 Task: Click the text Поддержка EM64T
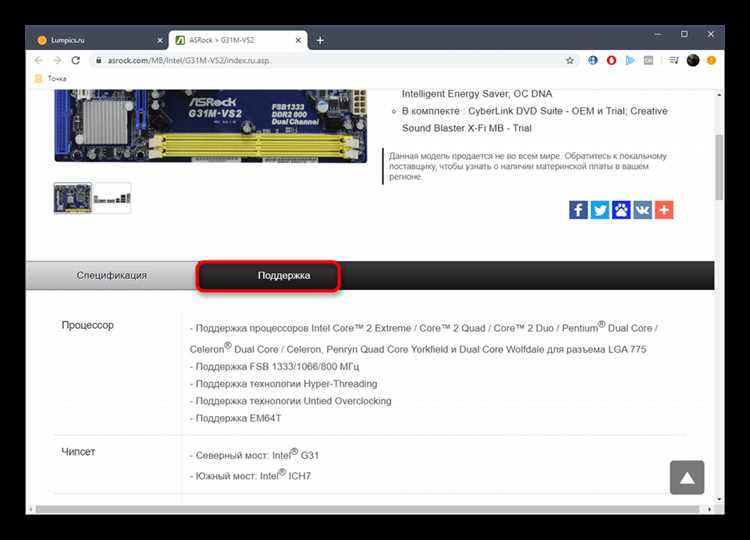point(235,418)
